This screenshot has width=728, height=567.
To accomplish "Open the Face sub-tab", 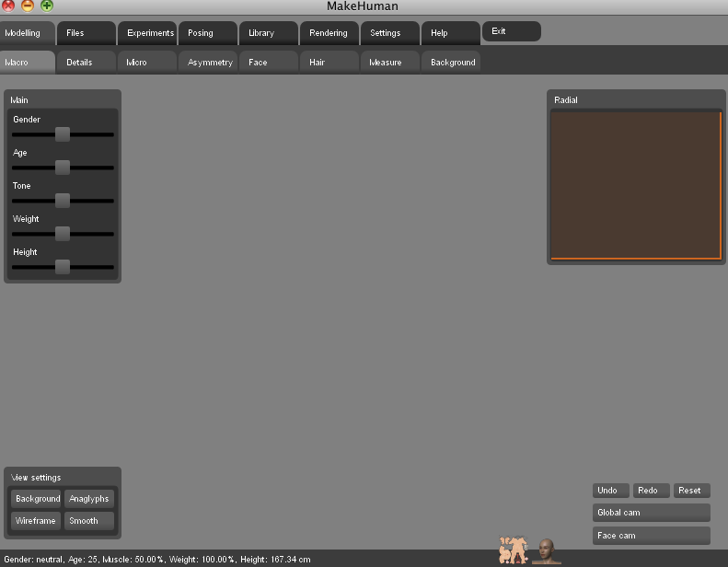I will pyautogui.click(x=269, y=63).
